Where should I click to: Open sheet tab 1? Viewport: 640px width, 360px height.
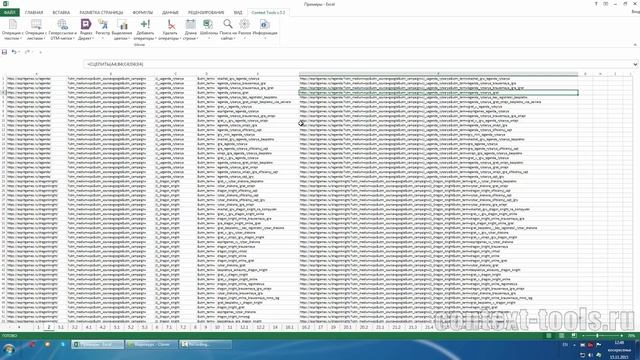38,327
